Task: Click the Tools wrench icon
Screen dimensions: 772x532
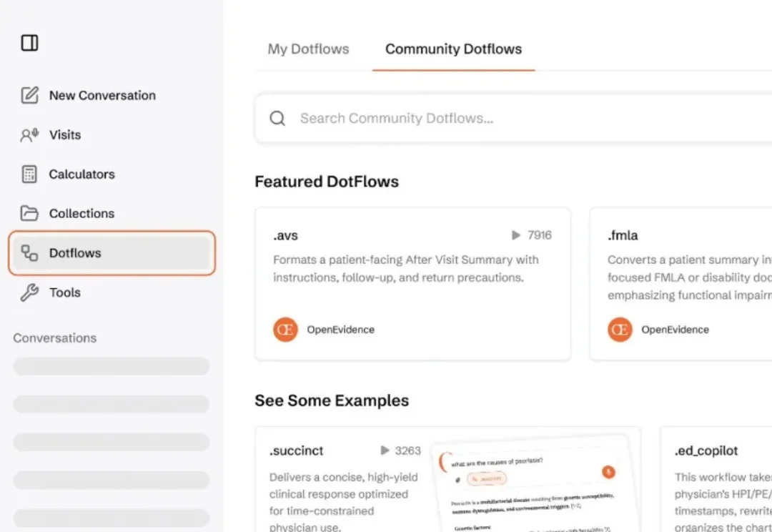Action: click(x=29, y=292)
